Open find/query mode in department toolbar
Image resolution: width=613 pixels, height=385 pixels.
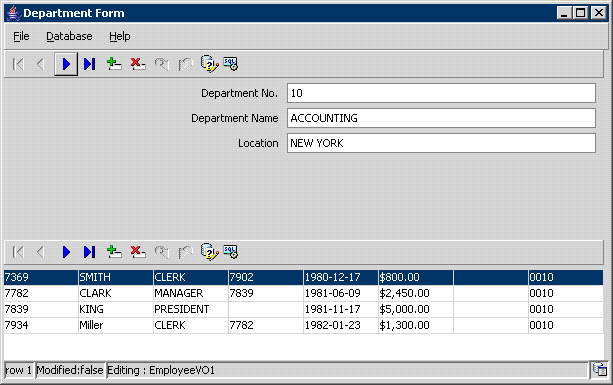coord(209,64)
